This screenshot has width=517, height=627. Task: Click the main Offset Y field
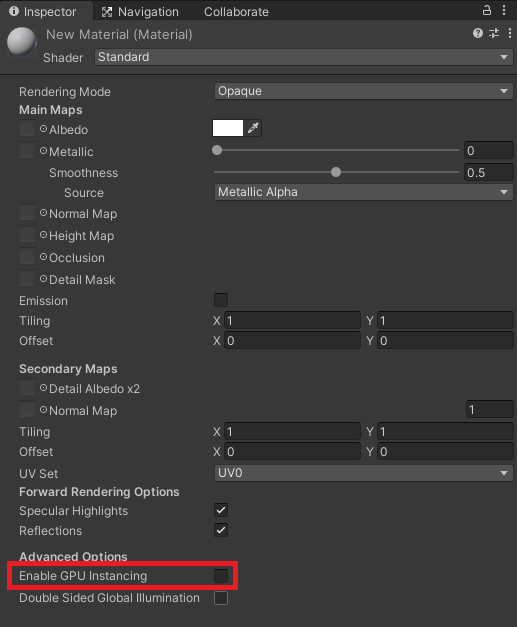click(445, 341)
